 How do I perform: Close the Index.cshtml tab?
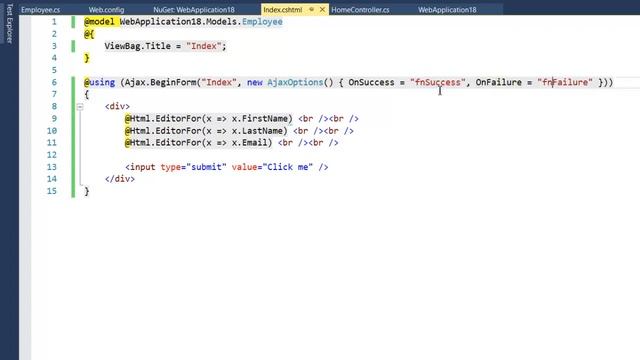[x=322, y=9]
